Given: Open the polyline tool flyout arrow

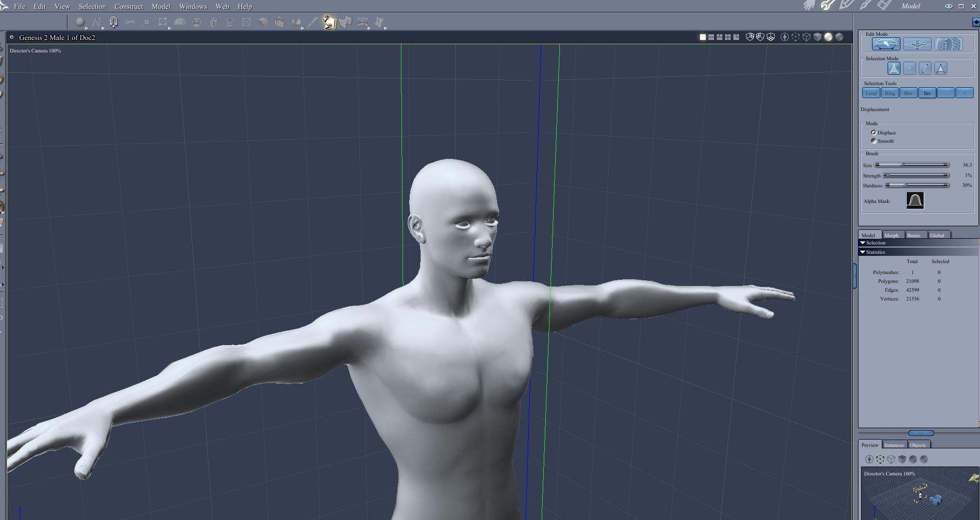Looking at the screenshot, I should [x=103, y=28].
